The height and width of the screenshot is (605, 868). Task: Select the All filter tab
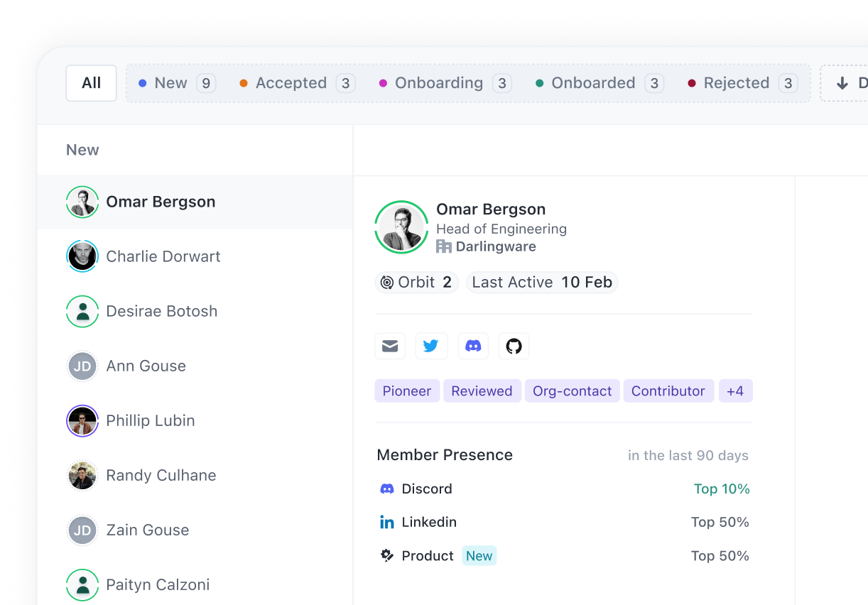91,83
